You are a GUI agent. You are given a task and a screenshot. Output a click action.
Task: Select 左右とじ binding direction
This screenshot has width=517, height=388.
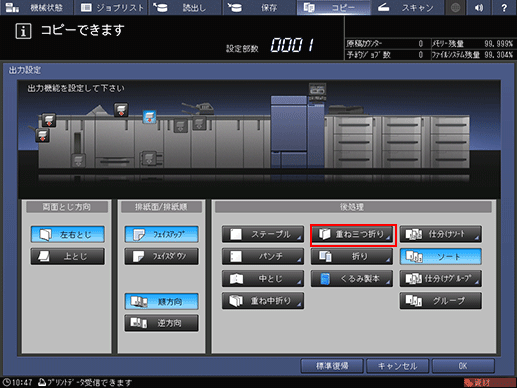(67, 234)
